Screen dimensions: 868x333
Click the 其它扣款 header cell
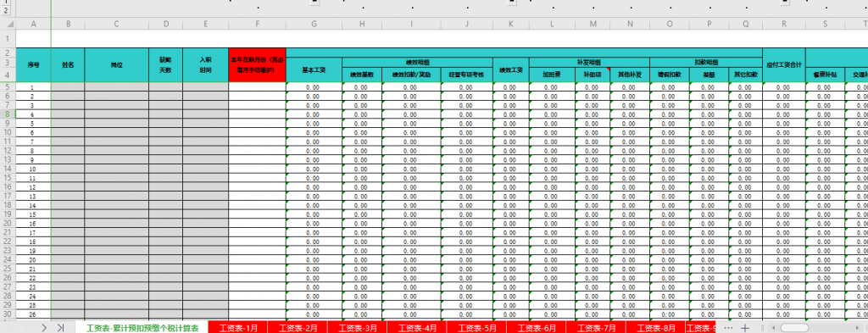point(746,75)
